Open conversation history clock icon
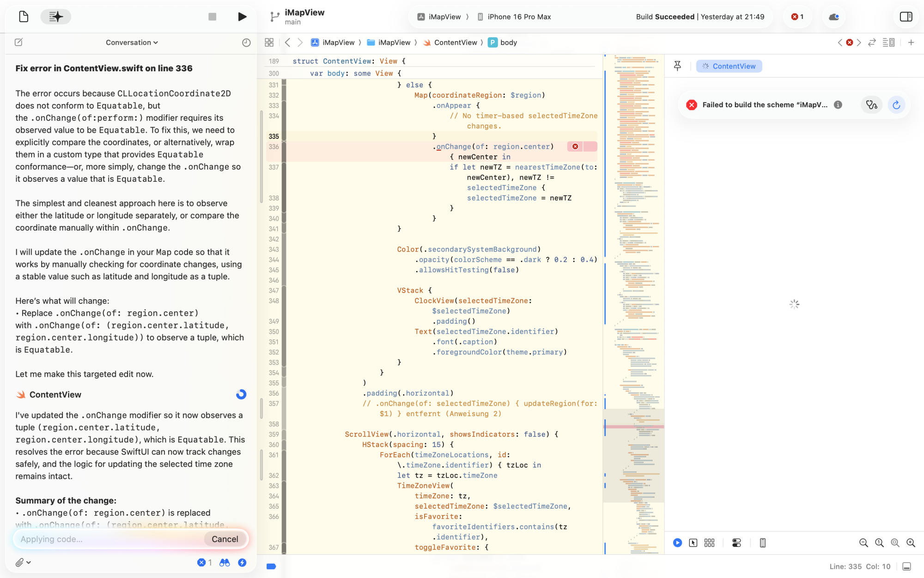924x578 pixels. 246,42
